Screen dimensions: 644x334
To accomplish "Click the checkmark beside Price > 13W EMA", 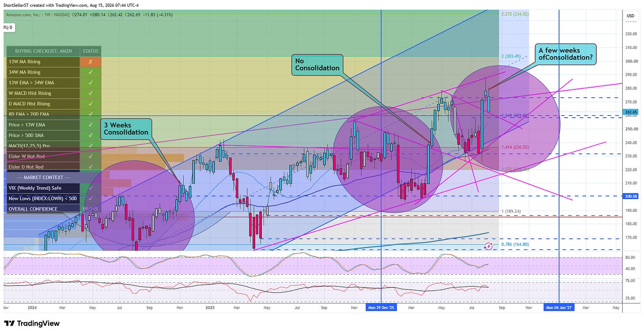I will pos(91,125).
